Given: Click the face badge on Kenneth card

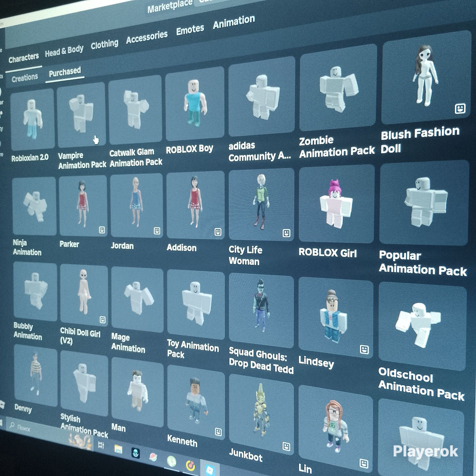Looking at the screenshot, I should click(218, 432).
